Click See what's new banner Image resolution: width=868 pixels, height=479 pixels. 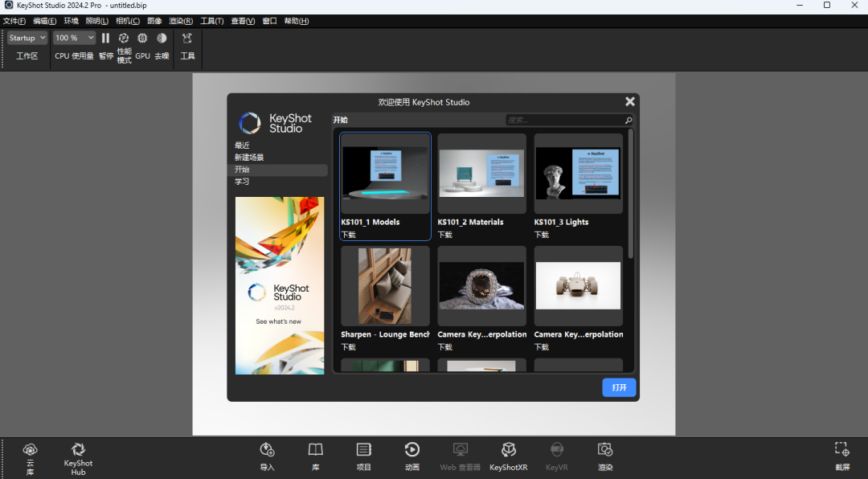coord(280,286)
